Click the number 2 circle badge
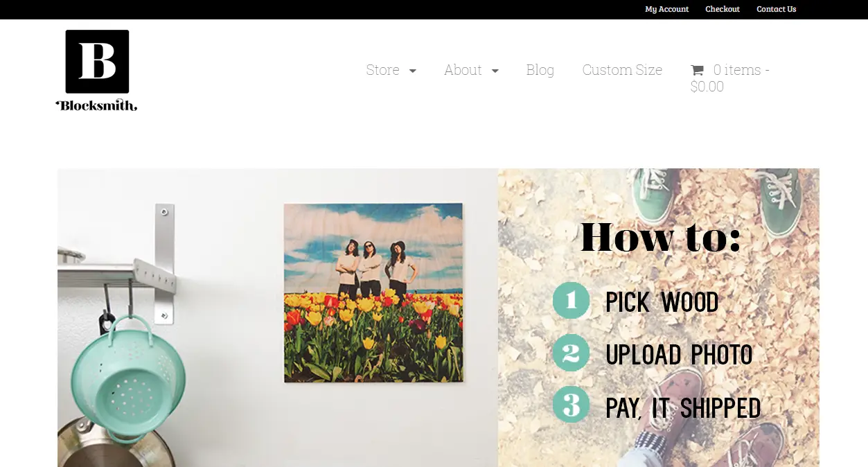This screenshot has width=868, height=467. tap(571, 353)
